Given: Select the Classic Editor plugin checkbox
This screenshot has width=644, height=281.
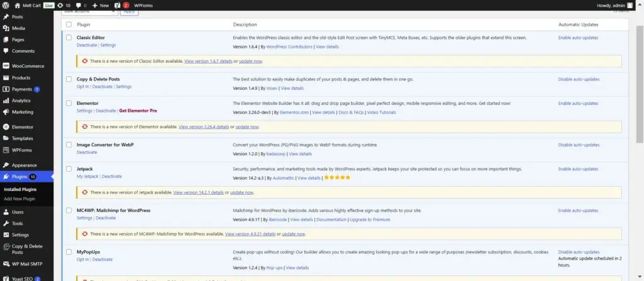Looking at the screenshot, I should pos(69,38).
